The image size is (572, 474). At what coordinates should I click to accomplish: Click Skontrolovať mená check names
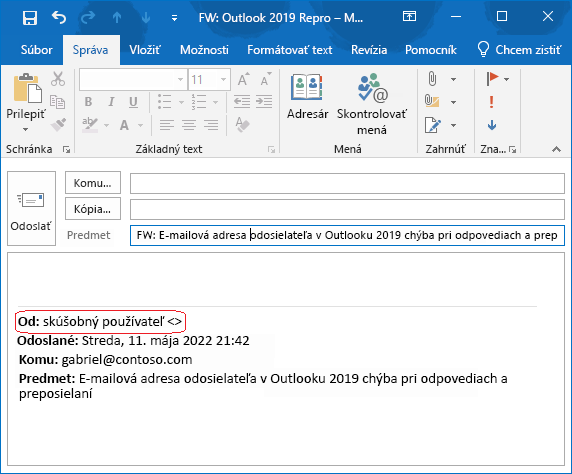[x=371, y=104]
